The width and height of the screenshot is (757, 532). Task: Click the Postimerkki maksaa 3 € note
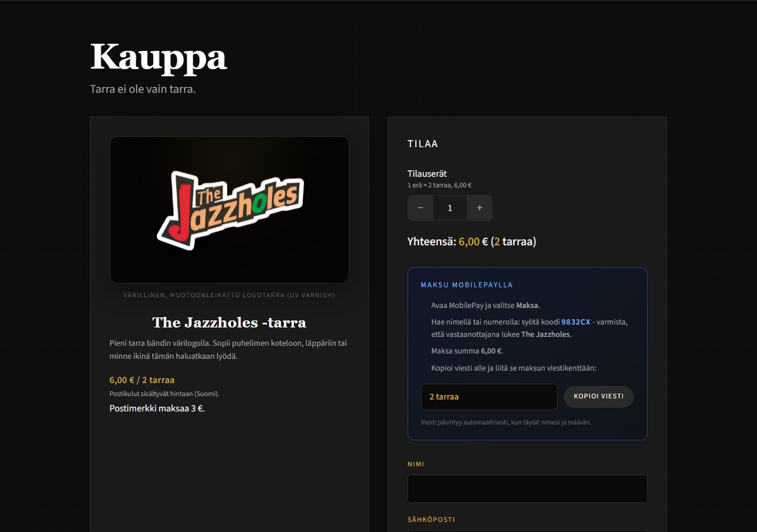pyautogui.click(x=157, y=408)
